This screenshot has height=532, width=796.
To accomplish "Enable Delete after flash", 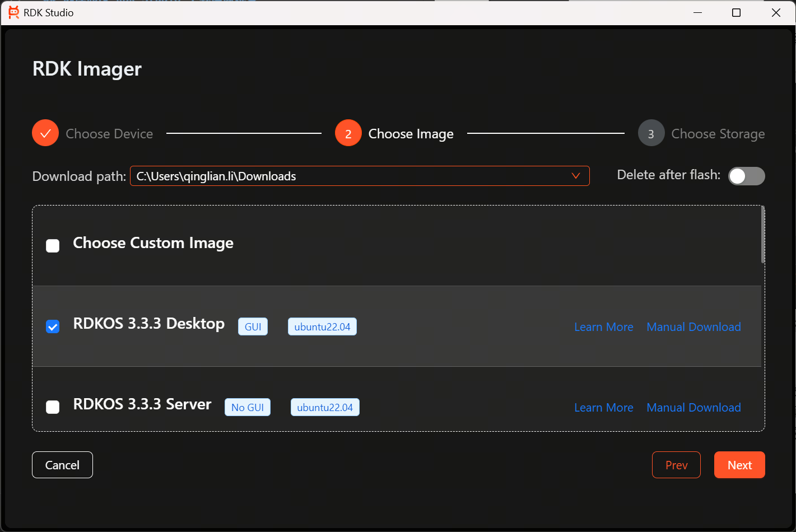I will click(x=746, y=176).
